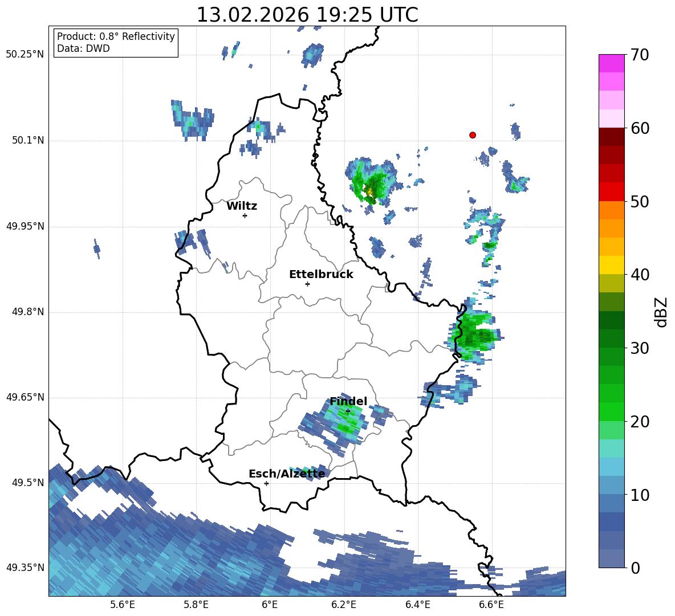Click the 10 colorbar tick label
This screenshot has height=616, width=675.
(x=640, y=495)
